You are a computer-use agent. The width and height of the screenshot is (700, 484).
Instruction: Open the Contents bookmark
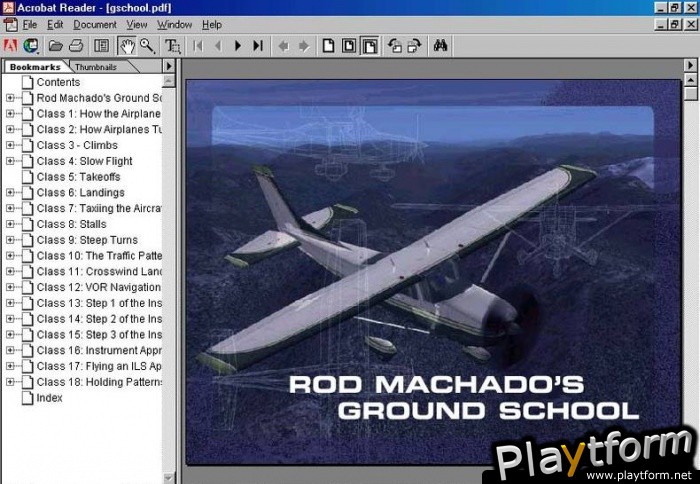click(58, 82)
